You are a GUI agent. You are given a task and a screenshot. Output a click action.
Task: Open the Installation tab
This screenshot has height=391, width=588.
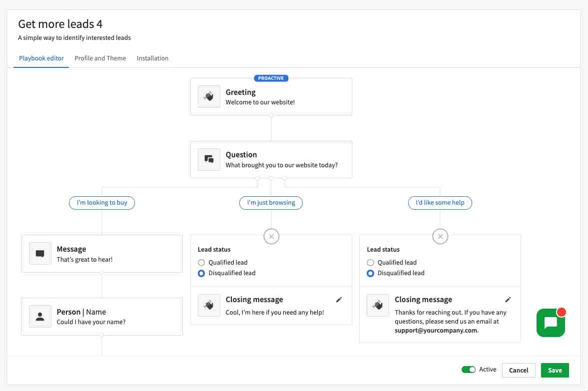point(152,58)
